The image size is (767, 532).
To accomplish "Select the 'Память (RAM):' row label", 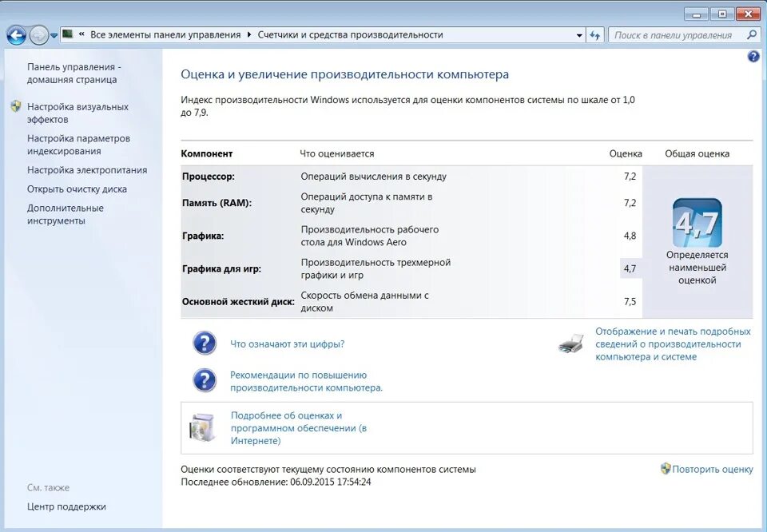I will pos(217,203).
